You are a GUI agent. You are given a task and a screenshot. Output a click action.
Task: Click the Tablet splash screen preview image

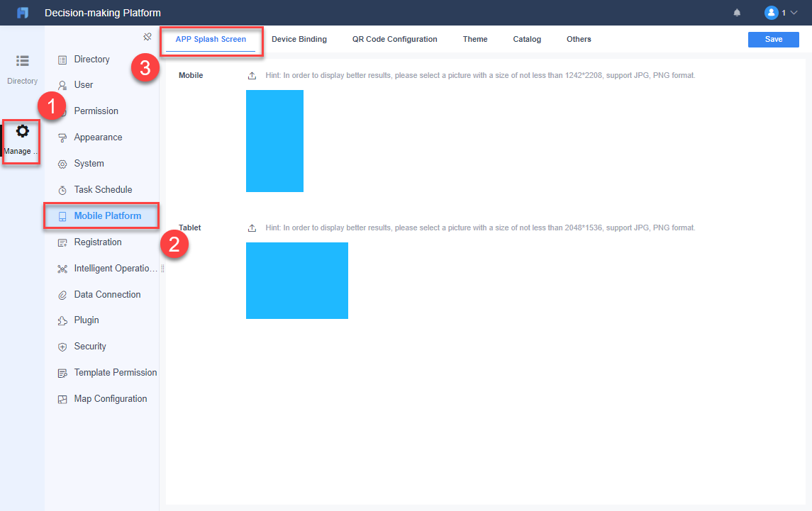coord(296,281)
